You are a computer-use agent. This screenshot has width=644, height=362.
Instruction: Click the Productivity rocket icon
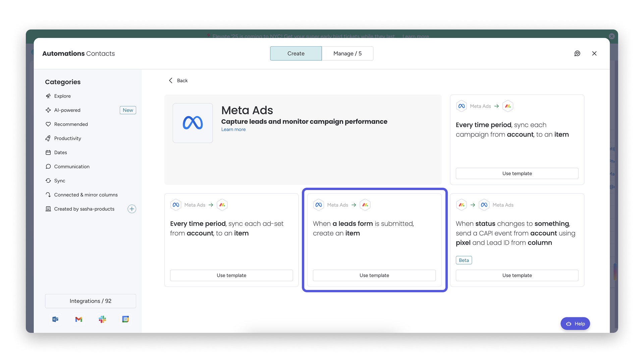(x=48, y=138)
